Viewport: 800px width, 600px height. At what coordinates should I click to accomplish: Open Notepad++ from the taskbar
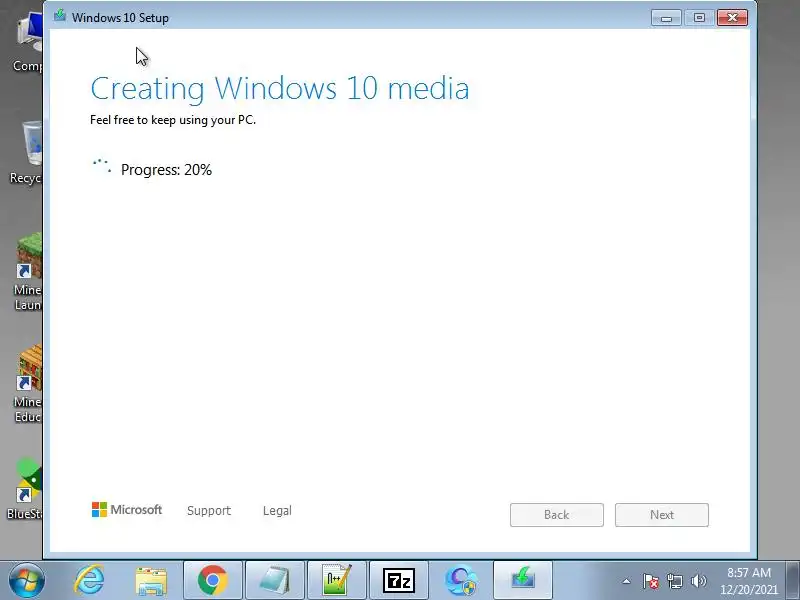[x=337, y=581]
